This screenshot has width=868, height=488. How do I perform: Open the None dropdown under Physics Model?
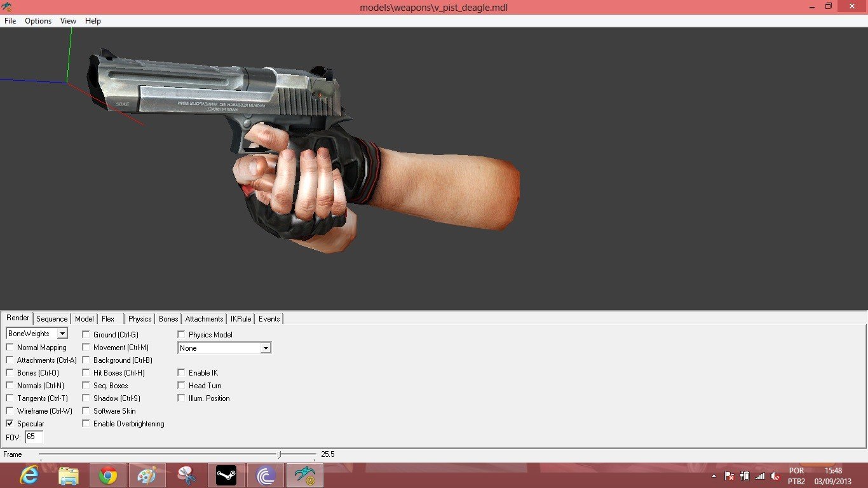point(266,348)
